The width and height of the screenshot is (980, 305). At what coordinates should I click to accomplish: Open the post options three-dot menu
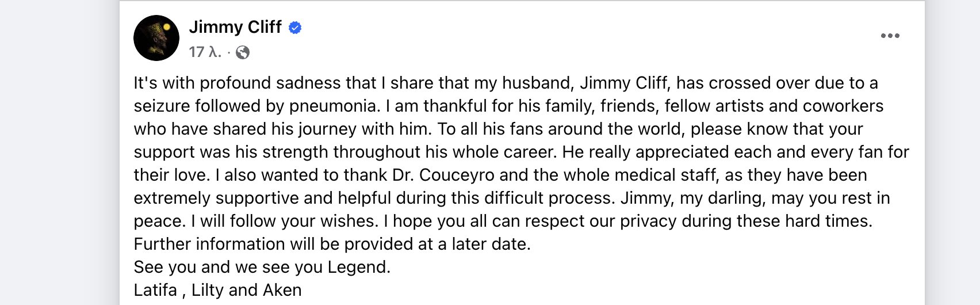(x=890, y=36)
